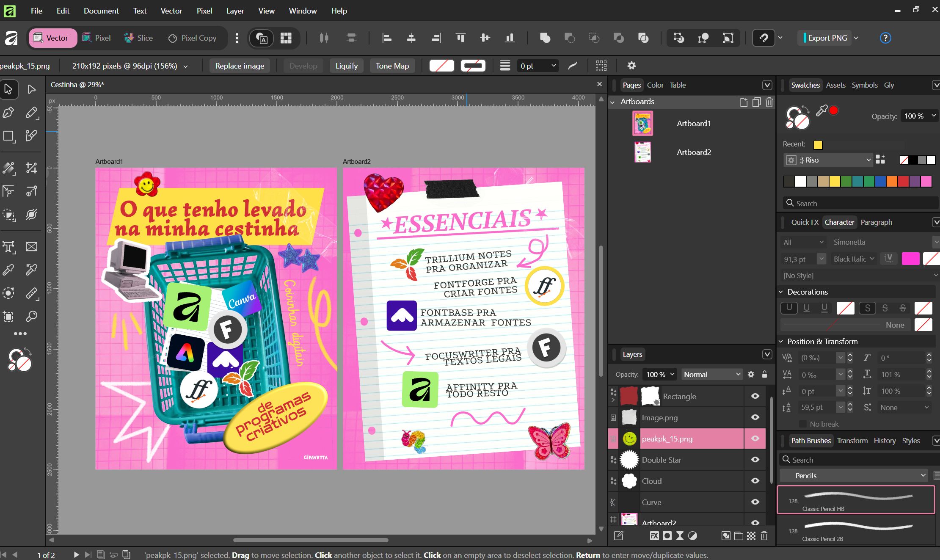Hide the Double Star layer
The height and width of the screenshot is (560, 940).
point(755,460)
